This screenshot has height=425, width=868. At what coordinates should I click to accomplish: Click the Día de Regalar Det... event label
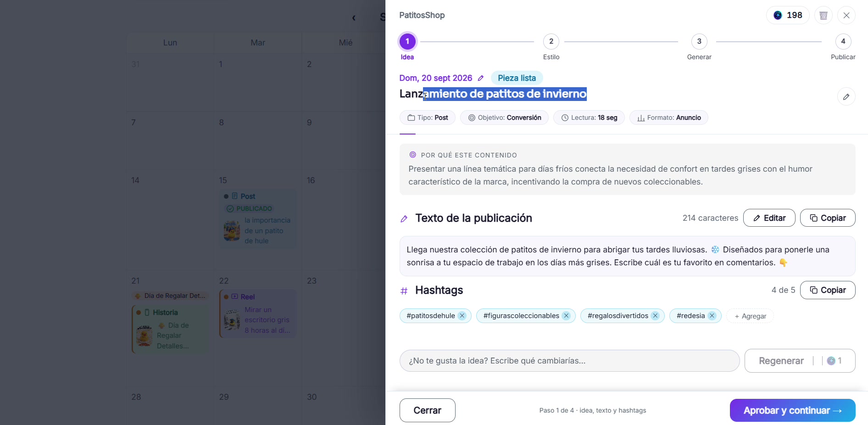(170, 296)
